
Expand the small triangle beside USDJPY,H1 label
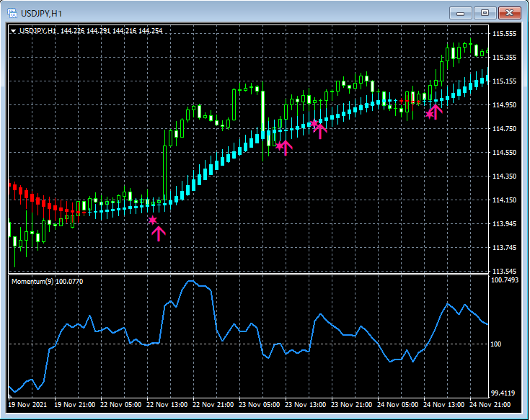point(13,31)
